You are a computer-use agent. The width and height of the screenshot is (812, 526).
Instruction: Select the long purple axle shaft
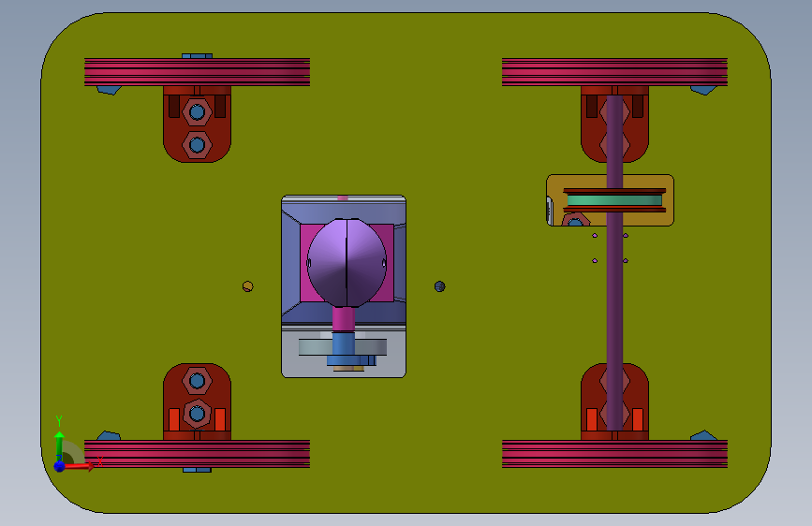tap(614, 262)
